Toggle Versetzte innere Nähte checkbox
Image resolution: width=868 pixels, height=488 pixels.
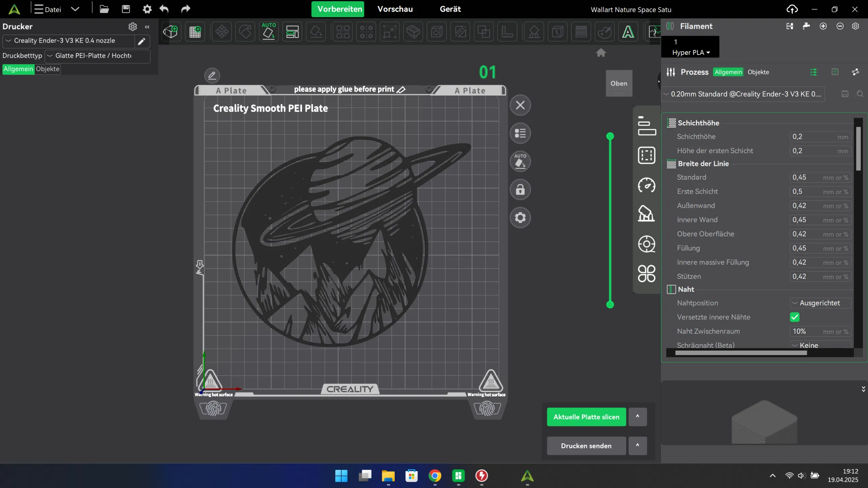794,317
